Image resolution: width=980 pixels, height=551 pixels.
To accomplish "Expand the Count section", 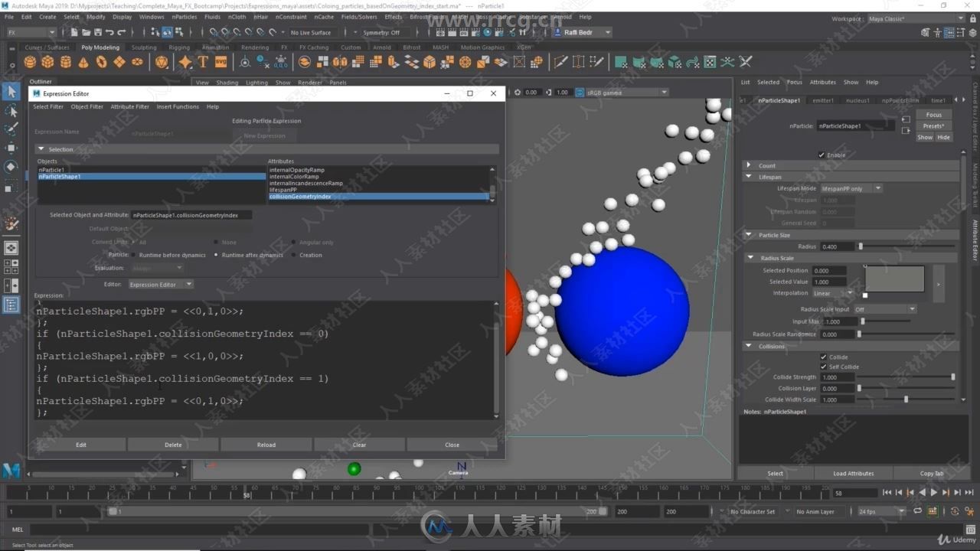I will pos(749,165).
